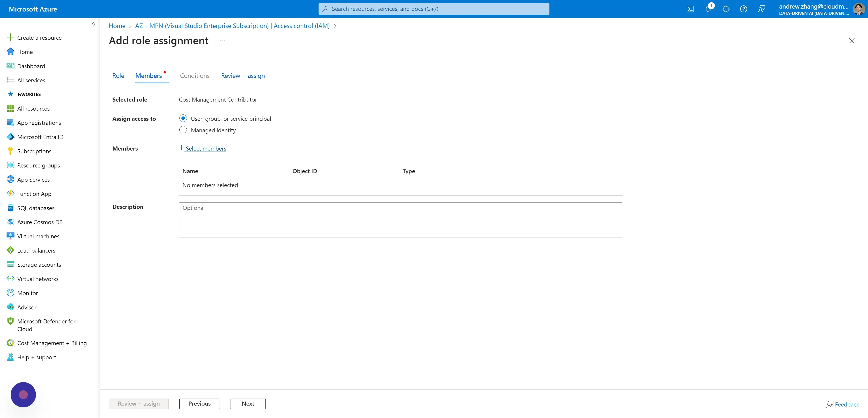Click the Function App lightning icon
This screenshot has width=868, height=418.
(10, 193)
